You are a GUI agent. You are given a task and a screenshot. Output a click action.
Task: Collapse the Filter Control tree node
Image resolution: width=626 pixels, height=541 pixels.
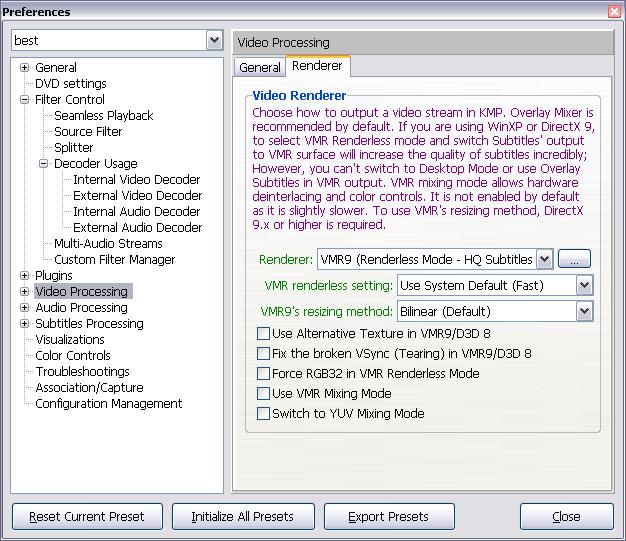click(x=25, y=100)
